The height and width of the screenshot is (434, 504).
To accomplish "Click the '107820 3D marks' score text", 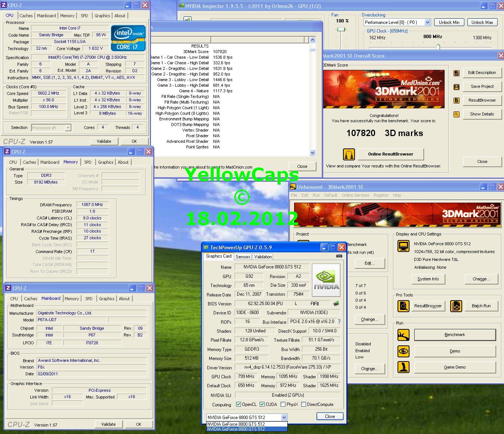I will coord(384,133).
